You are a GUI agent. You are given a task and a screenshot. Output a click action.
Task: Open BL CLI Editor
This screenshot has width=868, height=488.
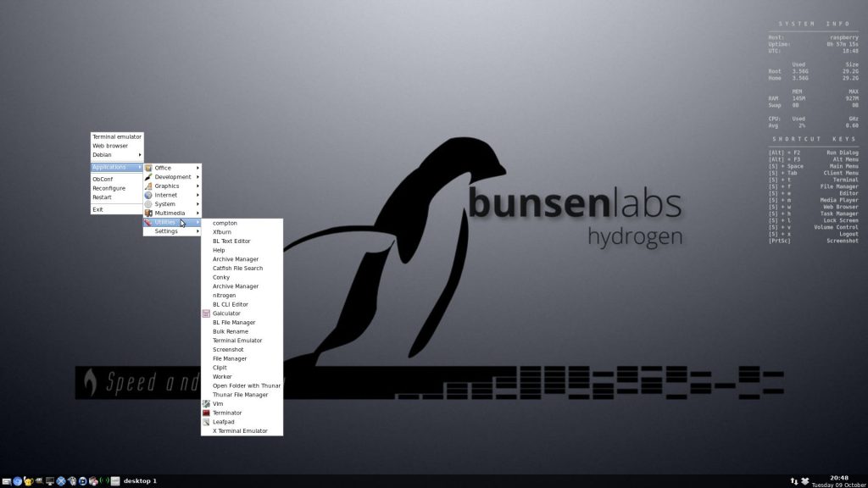coord(242,304)
